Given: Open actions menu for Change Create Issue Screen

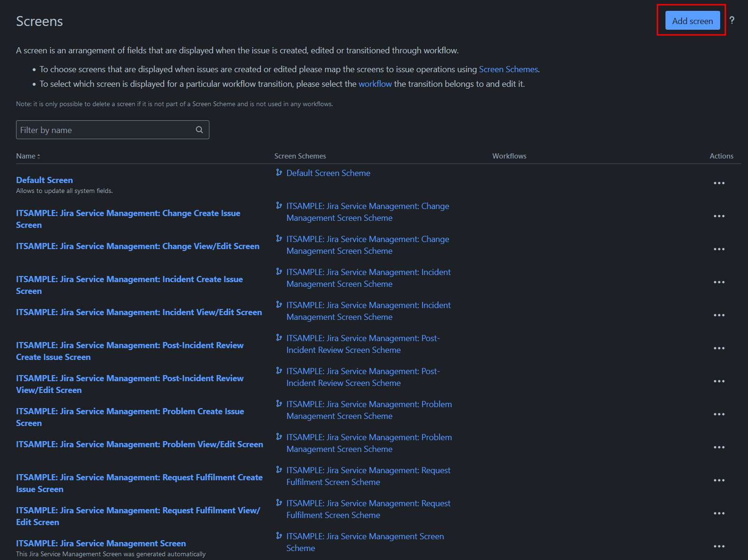Looking at the screenshot, I should pos(719,216).
